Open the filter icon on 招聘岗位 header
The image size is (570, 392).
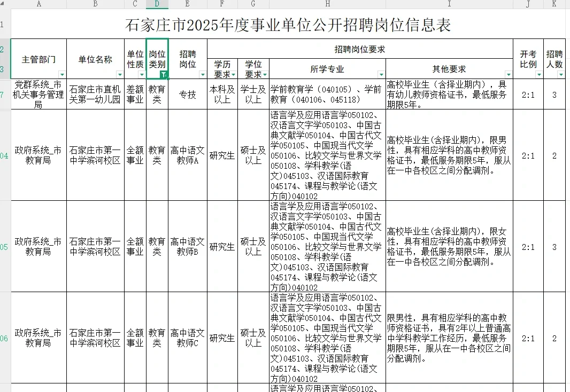(x=203, y=74)
